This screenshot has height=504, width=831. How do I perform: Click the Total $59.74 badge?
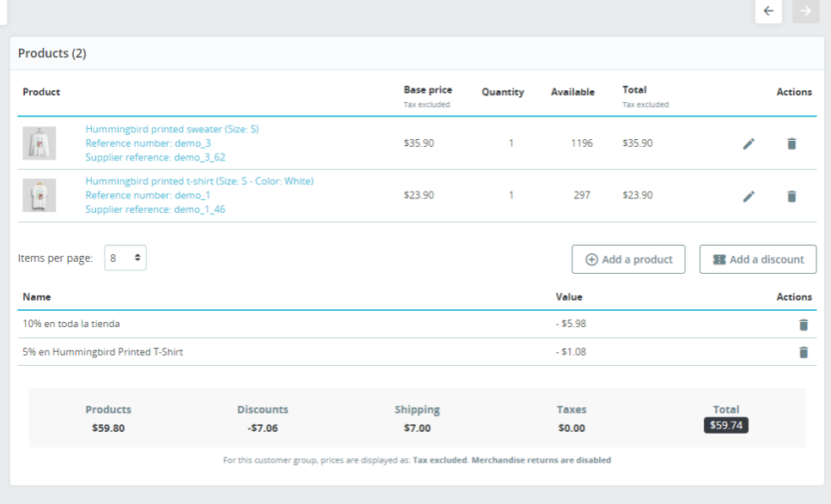[x=725, y=425]
